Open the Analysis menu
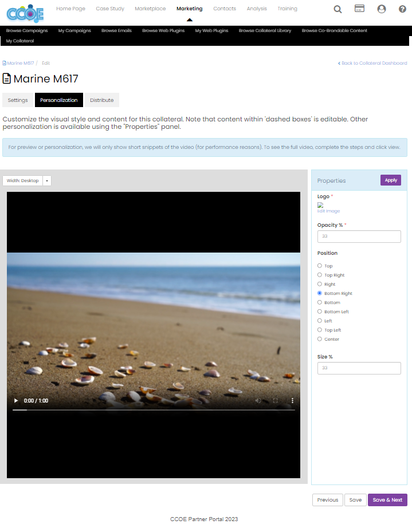 click(257, 9)
